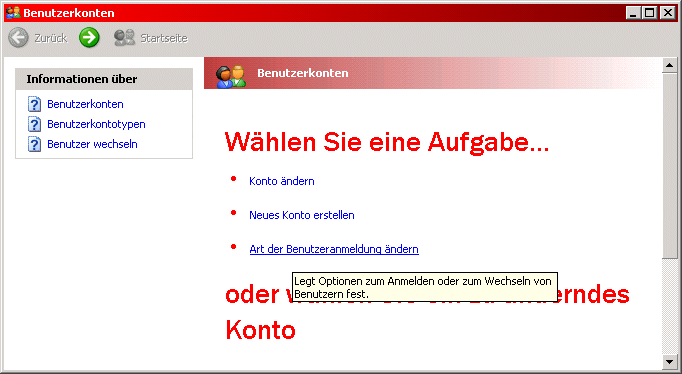Maximize the Benutzerkonten window
Screen dimensions: 682x374
(649, 13)
